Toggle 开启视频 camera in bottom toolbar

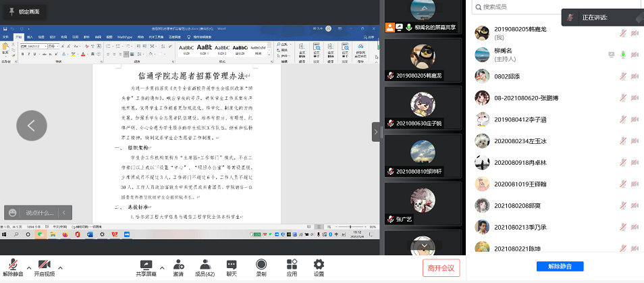pyautogui.click(x=44, y=265)
